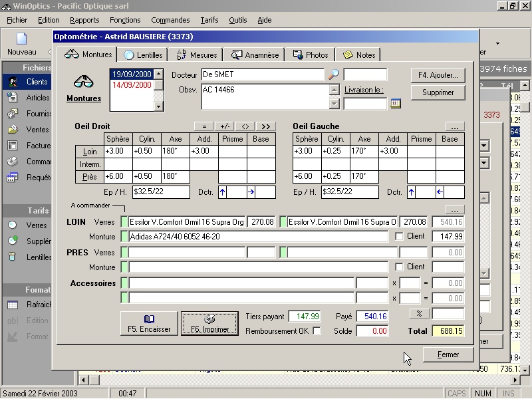Screen dimensions: 532x399
Task: Open the Rapports menu
Action: (x=84, y=20)
